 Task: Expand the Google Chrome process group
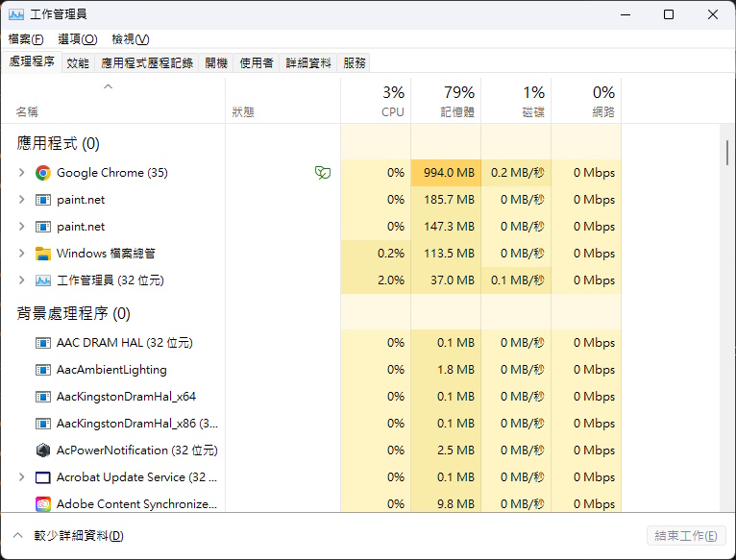pyautogui.click(x=21, y=173)
